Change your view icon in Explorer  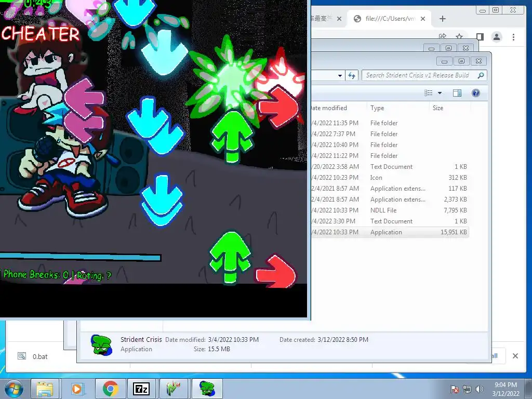tap(429, 92)
